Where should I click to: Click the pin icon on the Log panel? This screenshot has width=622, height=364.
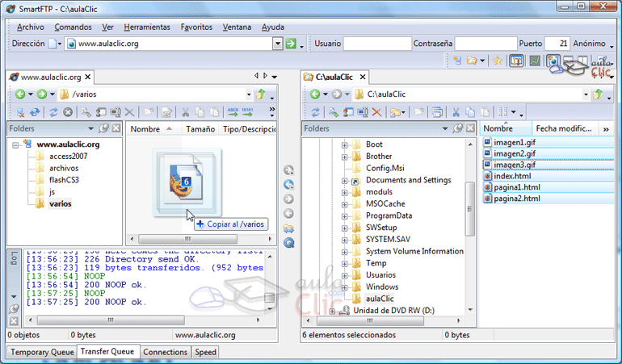(14, 308)
